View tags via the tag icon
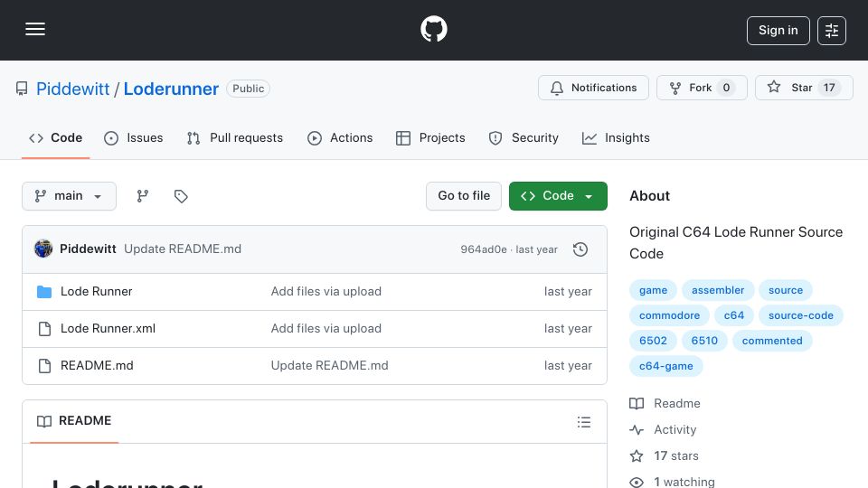Viewport: 868px width, 488px height. (x=181, y=196)
